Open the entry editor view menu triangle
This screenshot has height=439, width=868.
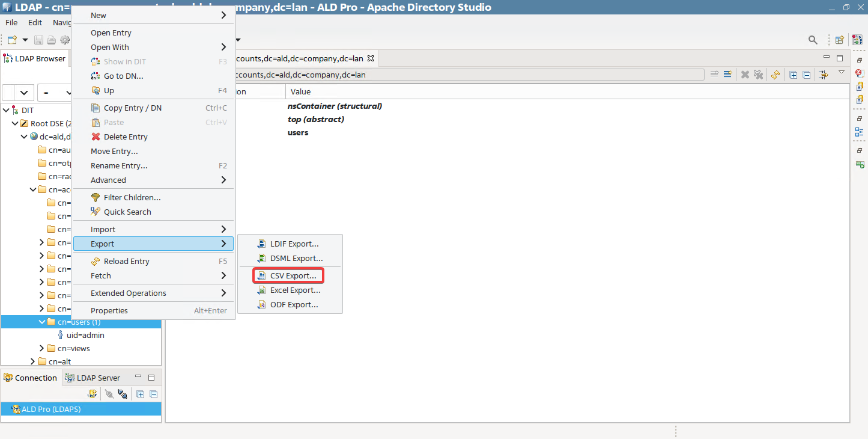[842, 73]
